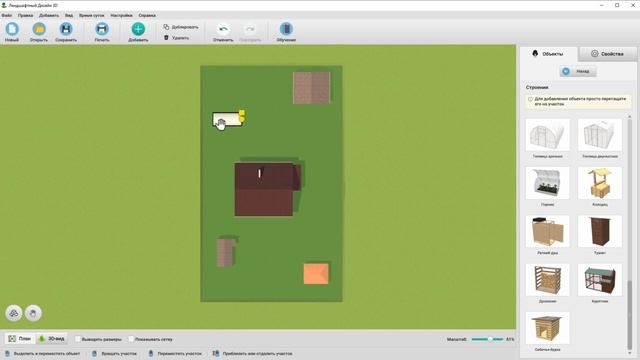Image resolution: width=640 pixels, height=360 pixels.
Task: Open the Вид menu
Action: pos(69,15)
